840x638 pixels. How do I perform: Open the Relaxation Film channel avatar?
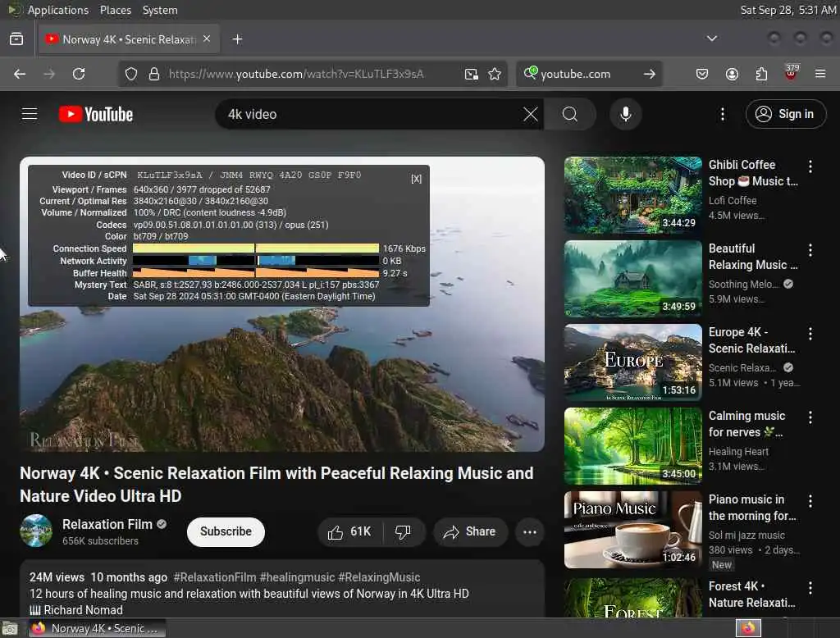tap(36, 531)
